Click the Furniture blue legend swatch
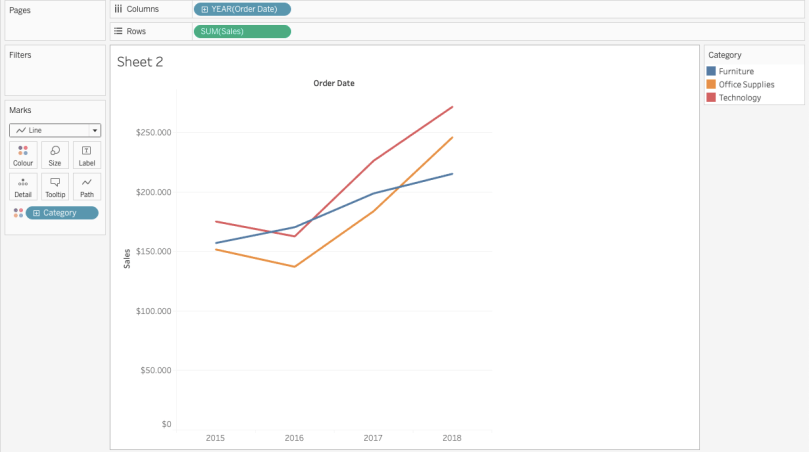Viewport: 809px width, 452px height. [711, 71]
